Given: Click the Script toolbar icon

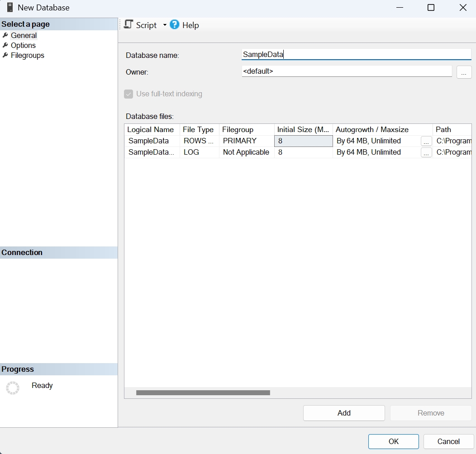Looking at the screenshot, I should tap(129, 25).
